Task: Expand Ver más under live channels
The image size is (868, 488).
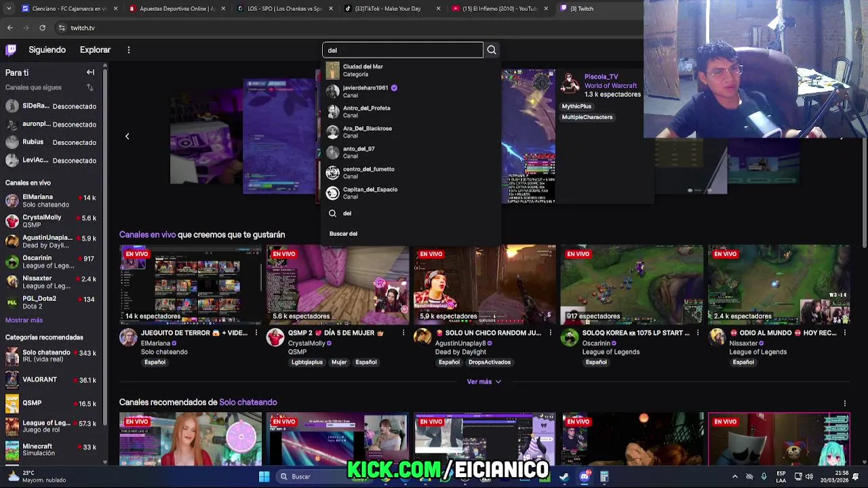Action: (x=484, y=382)
